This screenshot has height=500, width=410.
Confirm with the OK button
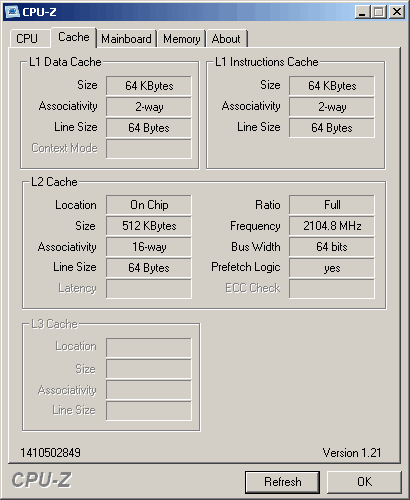tap(364, 482)
